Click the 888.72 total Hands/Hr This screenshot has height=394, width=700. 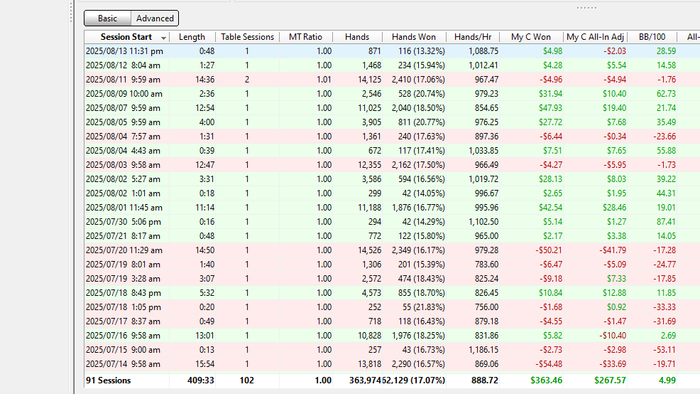click(x=485, y=381)
